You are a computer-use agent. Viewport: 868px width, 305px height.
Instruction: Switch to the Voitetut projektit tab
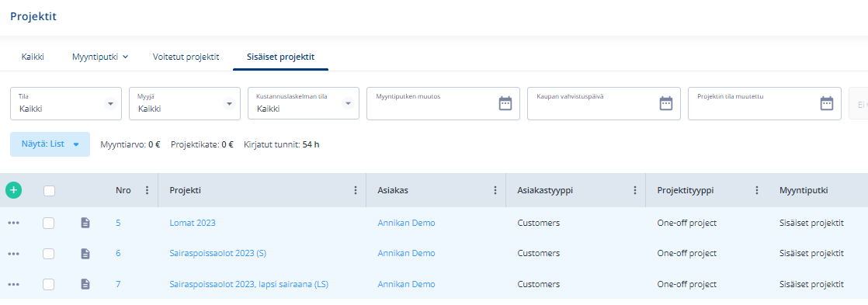pos(186,57)
